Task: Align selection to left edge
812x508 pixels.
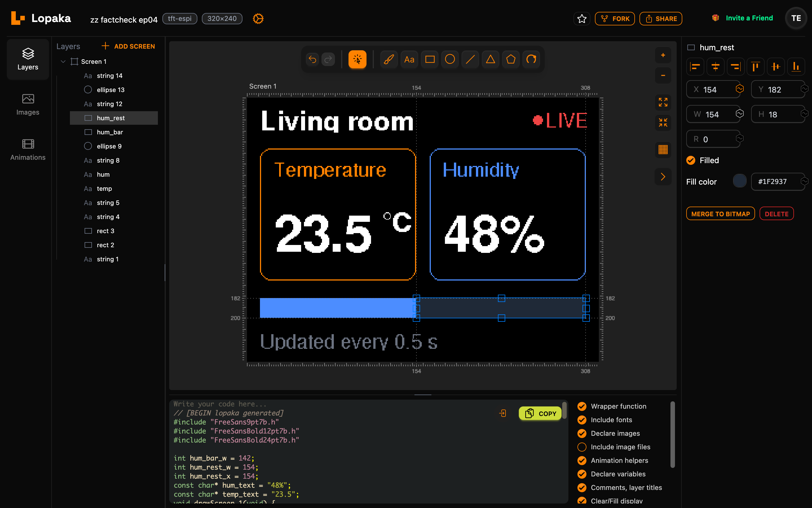Action: pos(695,67)
